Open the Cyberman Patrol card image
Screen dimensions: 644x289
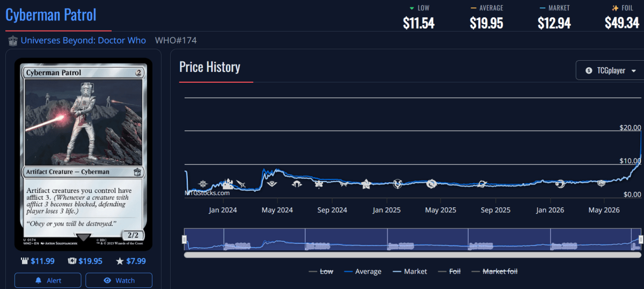pyautogui.click(x=83, y=154)
